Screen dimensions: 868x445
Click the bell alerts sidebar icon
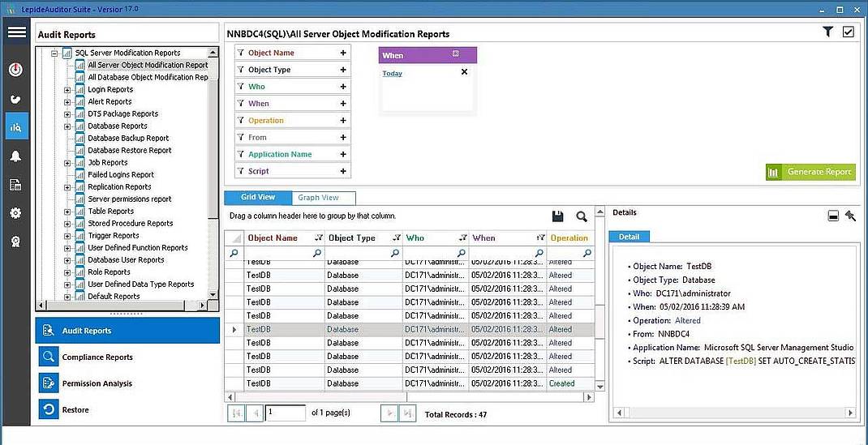point(15,156)
